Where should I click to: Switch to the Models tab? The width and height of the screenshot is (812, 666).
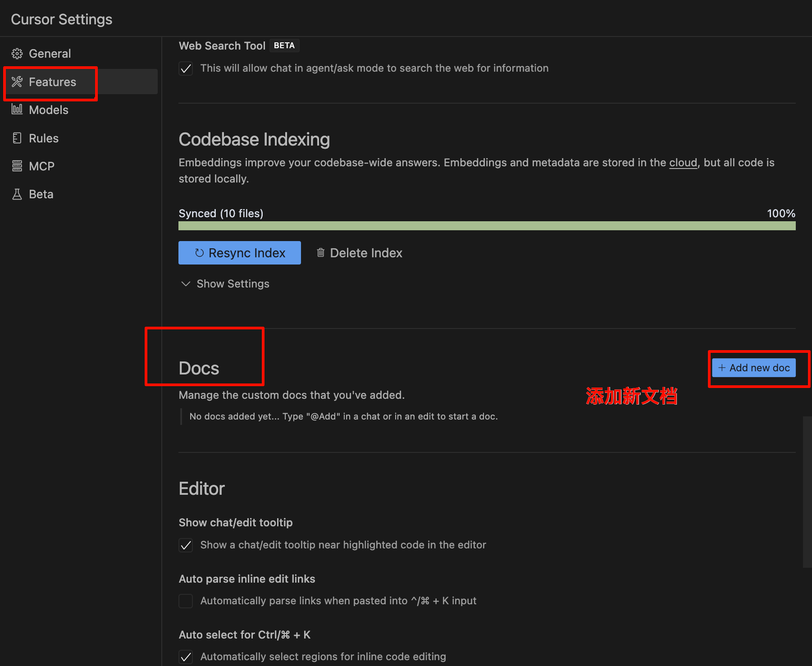click(81, 109)
